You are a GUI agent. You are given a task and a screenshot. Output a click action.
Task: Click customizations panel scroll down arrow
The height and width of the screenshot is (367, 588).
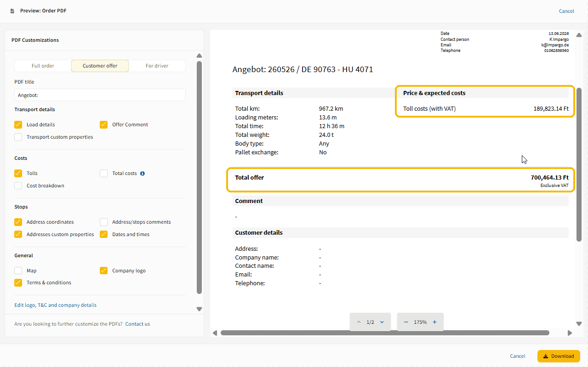point(199,309)
